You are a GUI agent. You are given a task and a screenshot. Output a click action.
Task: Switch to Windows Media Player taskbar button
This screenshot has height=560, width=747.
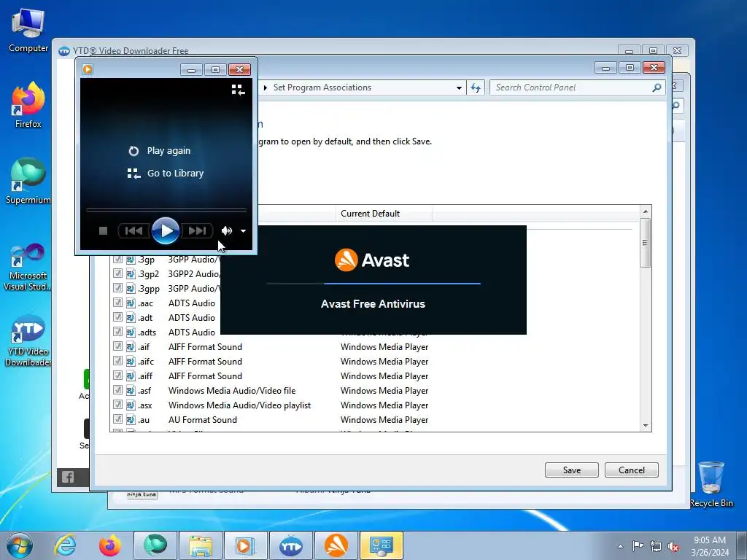[x=245, y=545]
